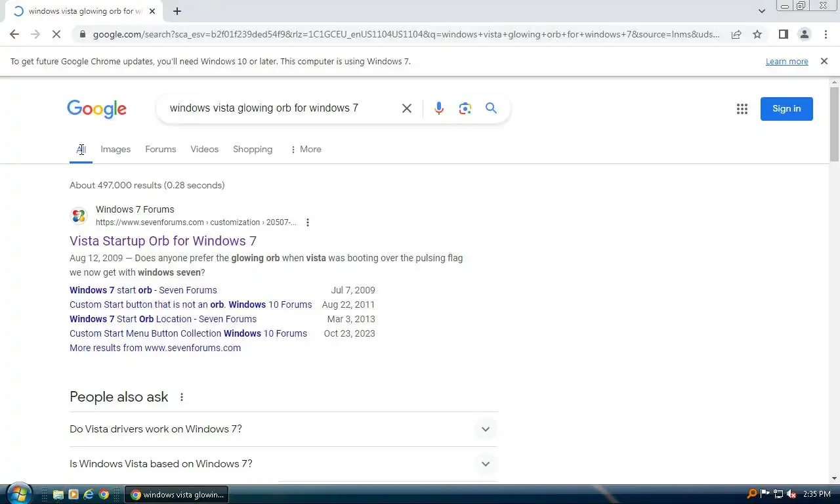Click the About 497,000 results text
Image resolution: width=840 pixels, height=504 pixels.
pos(147,185)
